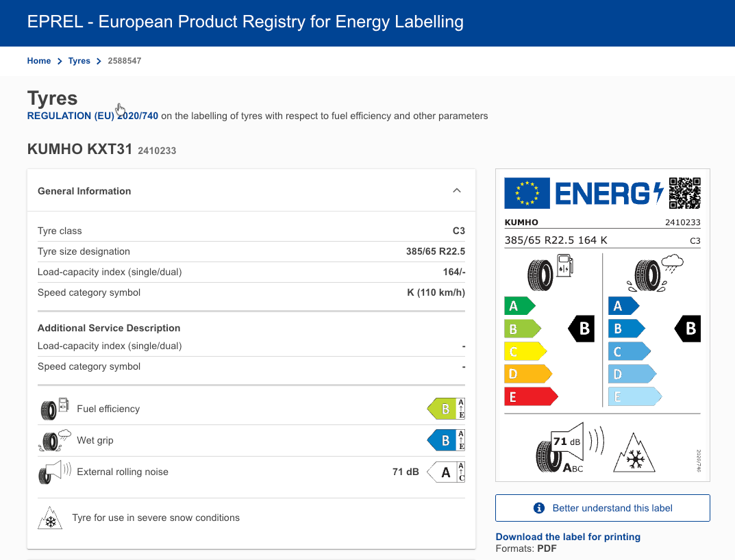Click the severe snow mountain snowflake icon
The width and height of the screenshot is (735, 560).
click(x=50, y=518)
